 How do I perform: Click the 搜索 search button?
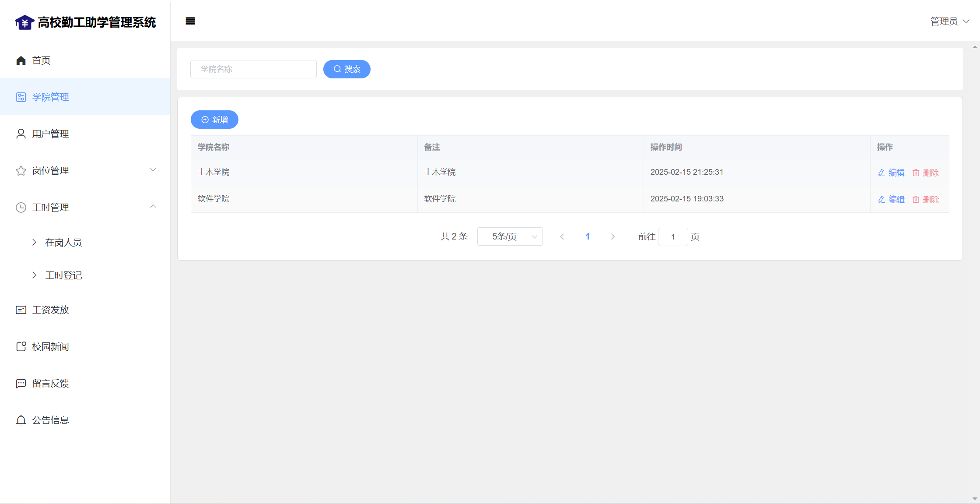pos(346,69)
